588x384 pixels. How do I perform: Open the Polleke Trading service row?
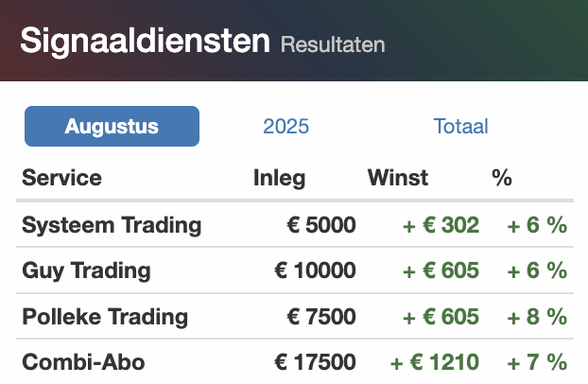click(x=295, y=317)
